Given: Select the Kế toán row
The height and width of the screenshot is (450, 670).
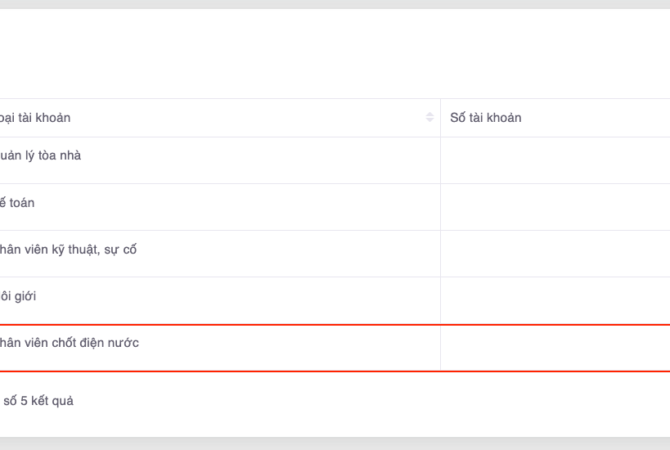Looking at the screenshot, I should 20,203.
